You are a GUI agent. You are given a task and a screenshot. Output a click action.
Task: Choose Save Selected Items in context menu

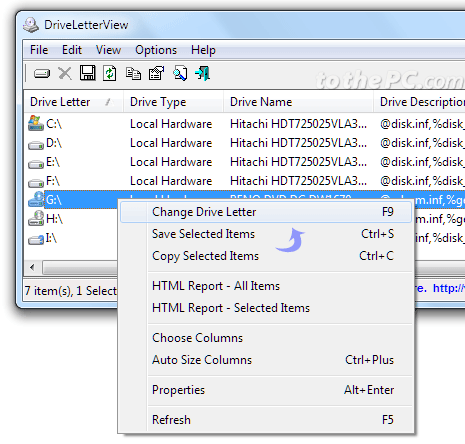coord(266,234)
